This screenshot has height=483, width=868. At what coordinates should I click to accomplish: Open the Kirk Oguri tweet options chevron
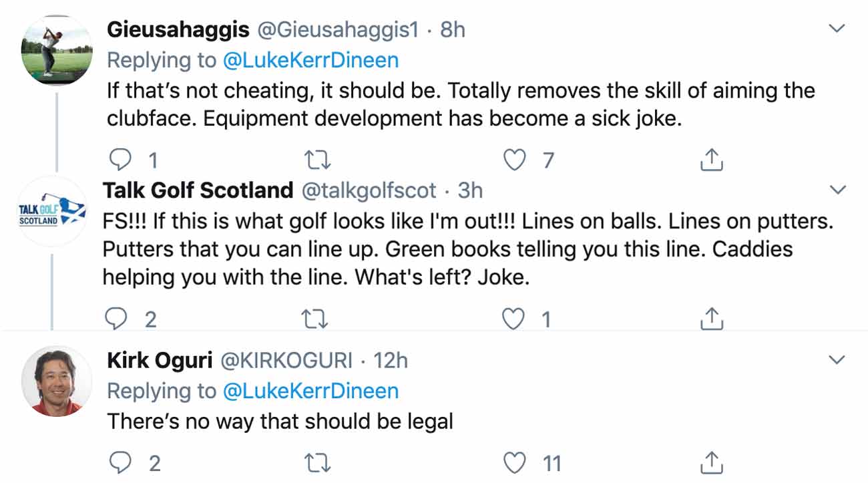pyautogui.click(x=837, y=361)
